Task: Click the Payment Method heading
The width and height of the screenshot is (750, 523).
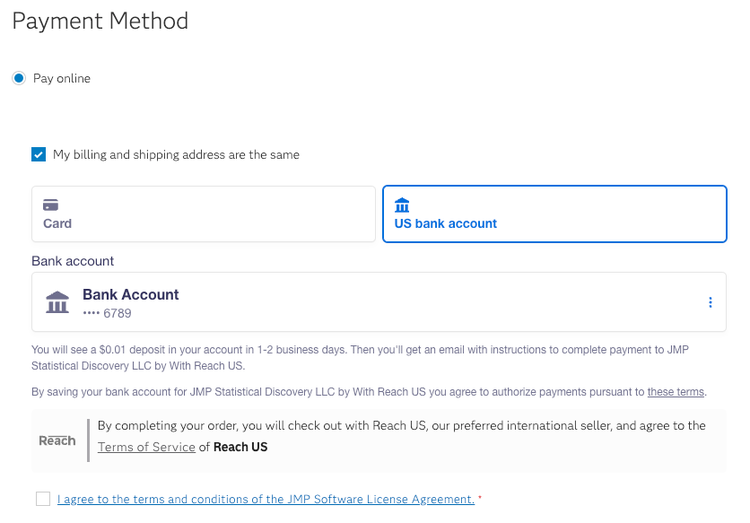Action: pos(100,20)
